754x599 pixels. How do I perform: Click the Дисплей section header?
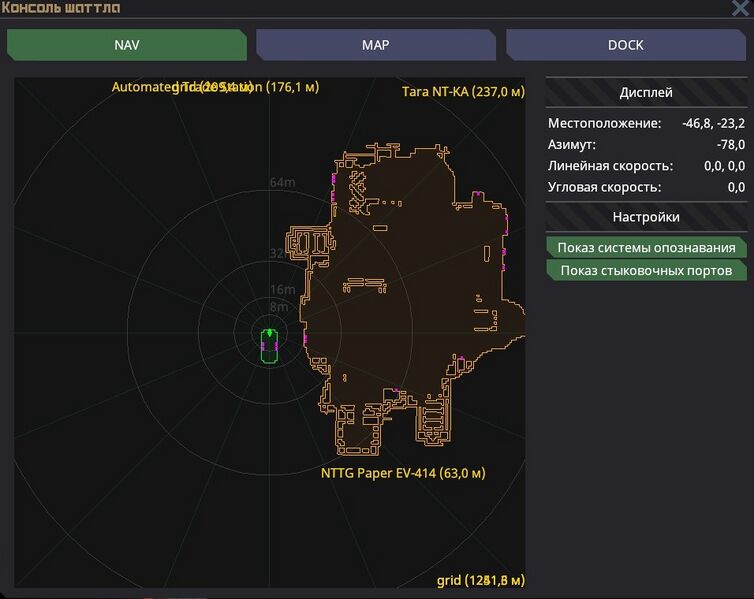[646, 92]
